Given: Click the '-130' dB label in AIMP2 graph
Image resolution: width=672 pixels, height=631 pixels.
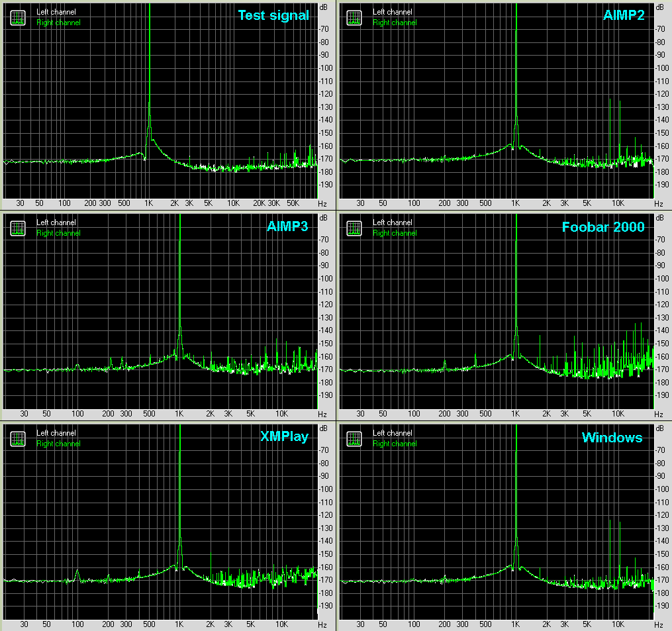Looking at the screenshot, I should point(662,107).
